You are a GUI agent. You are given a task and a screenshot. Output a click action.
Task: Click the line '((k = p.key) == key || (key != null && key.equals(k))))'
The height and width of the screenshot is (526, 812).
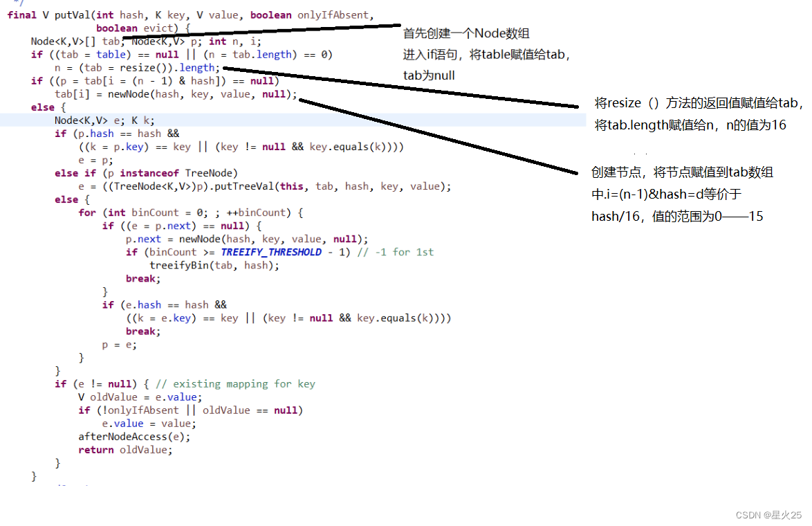click(241, 147)
